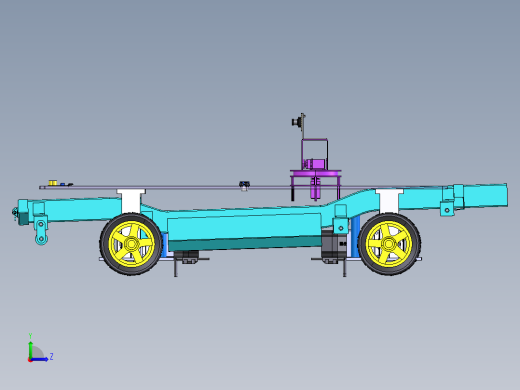Select the large cyan chassis side panel

(x=243, y=227)
